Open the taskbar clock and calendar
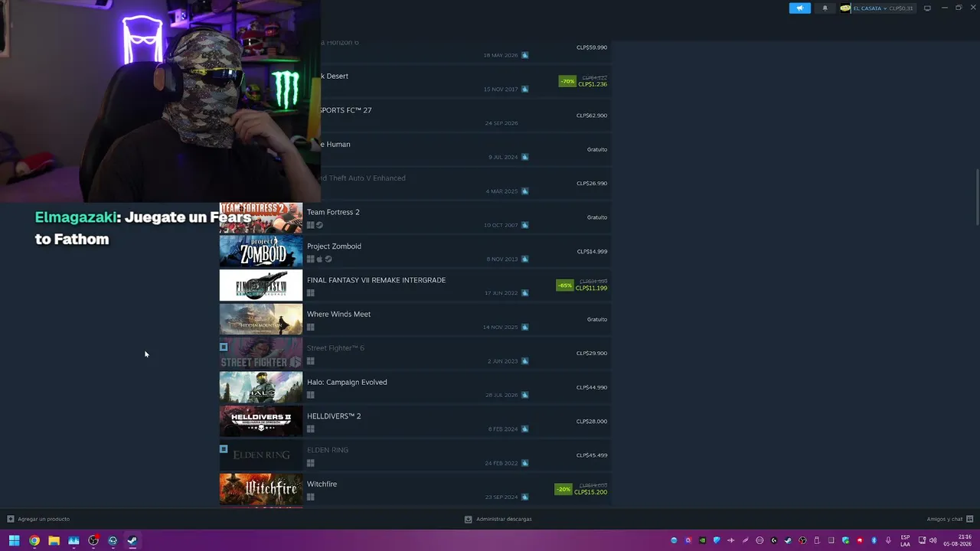 [957, 540]
